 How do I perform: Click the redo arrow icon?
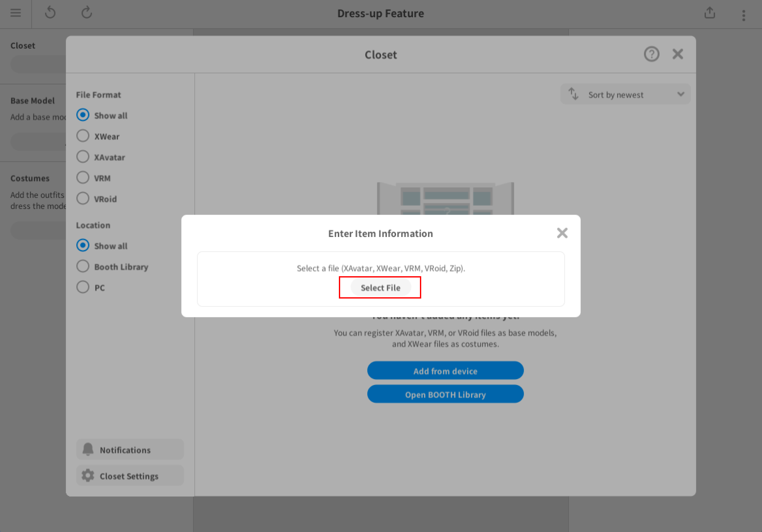pyautogui.click(x=86, y=13)
